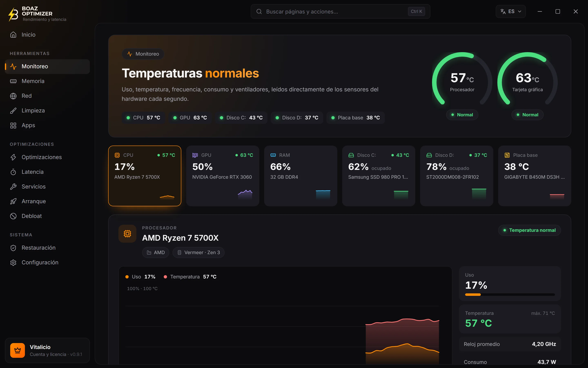Screen dimensions: 588x368
Task: Click the drive icon on Disco C: card
Action: pos(351,155)
